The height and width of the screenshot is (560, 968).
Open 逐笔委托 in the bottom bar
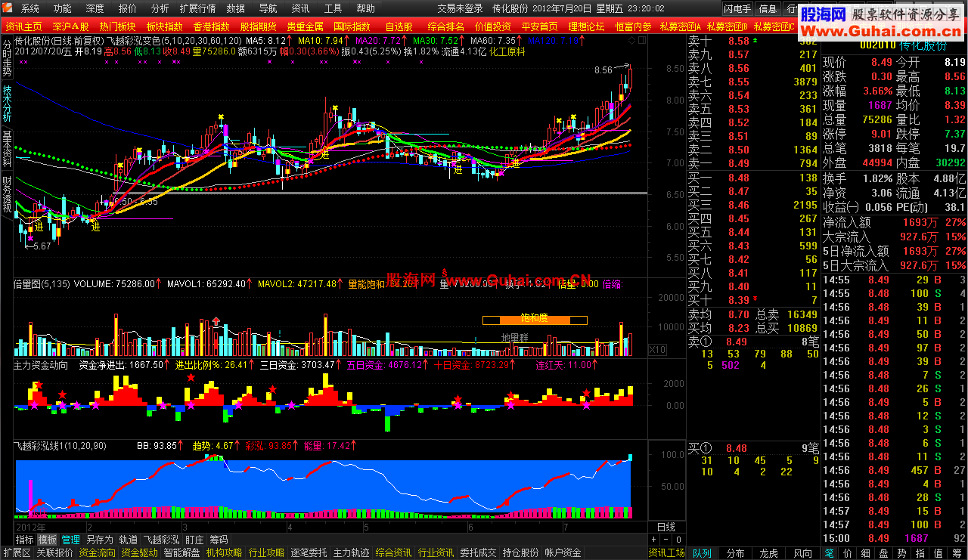309,553
